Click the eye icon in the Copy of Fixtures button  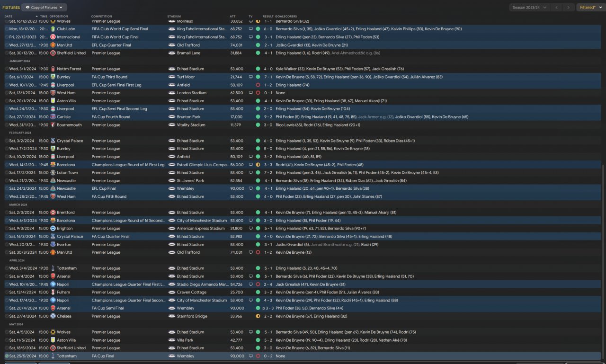(x=27, y=8)
